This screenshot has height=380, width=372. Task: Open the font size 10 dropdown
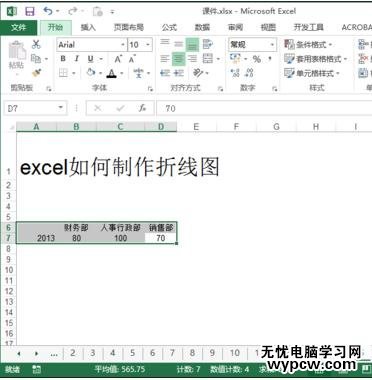(148, 44)
